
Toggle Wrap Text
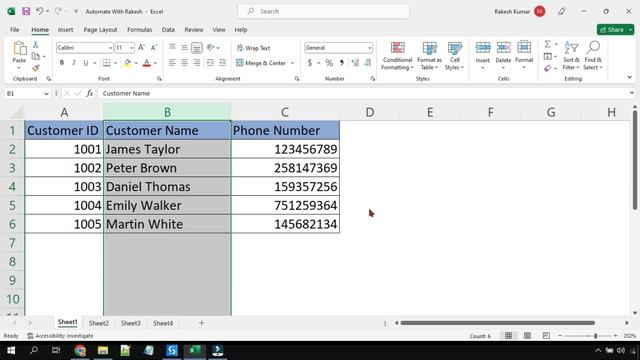[x=253, y=48]
